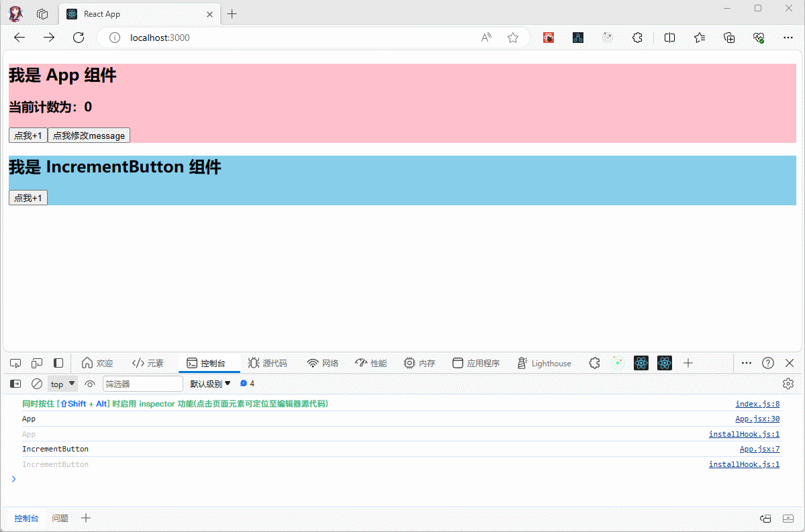805x532 pixels.
Task: Switch to the 网络 tab
Action: [322, 363]
